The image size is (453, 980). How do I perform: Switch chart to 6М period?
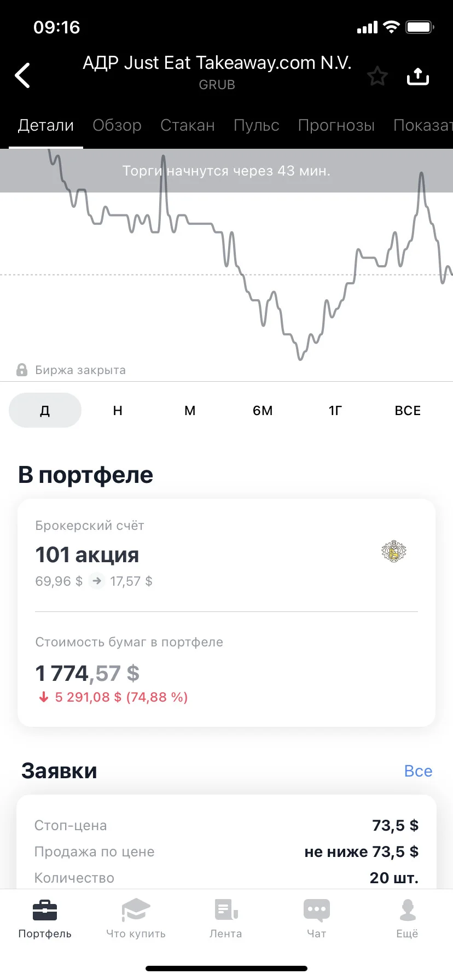pyautogui.click(x=263, y=410)
